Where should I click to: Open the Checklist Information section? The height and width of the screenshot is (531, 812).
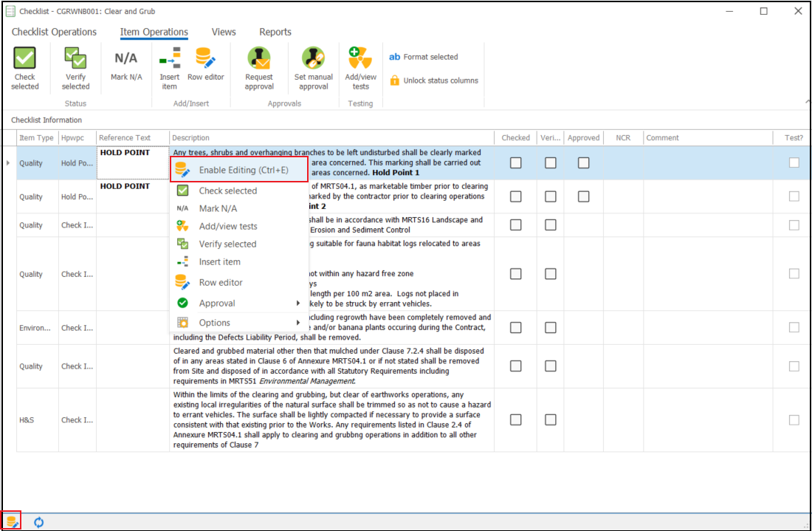47,120
